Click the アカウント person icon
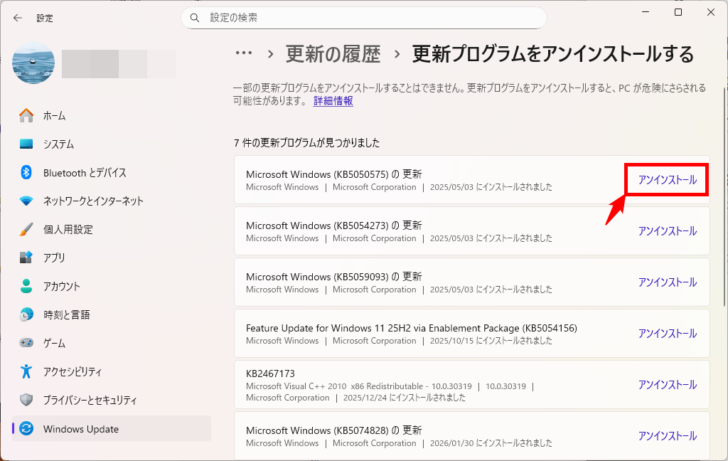Viewport: 728px width, 461px height. point(26,286)
